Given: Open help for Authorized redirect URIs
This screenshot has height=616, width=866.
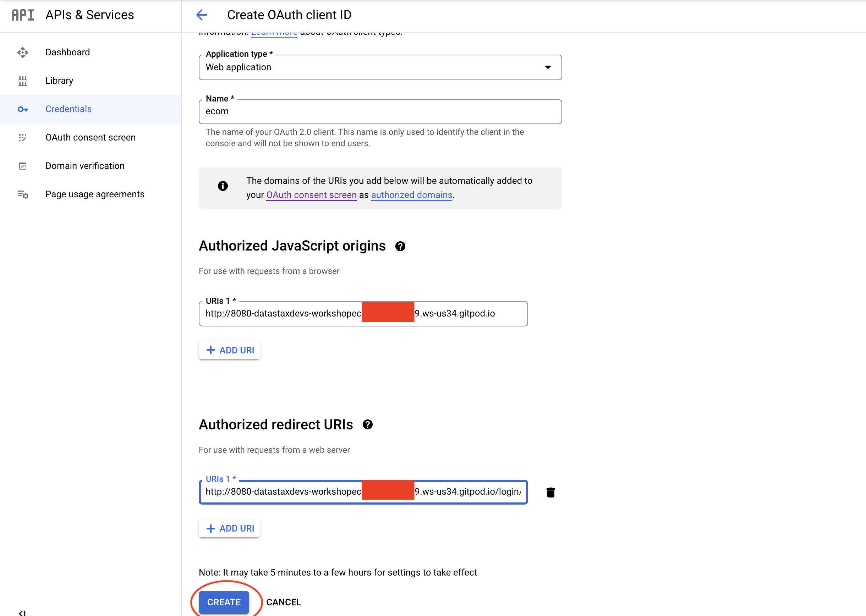Looking at the screenshot, I should click(368, 425).
